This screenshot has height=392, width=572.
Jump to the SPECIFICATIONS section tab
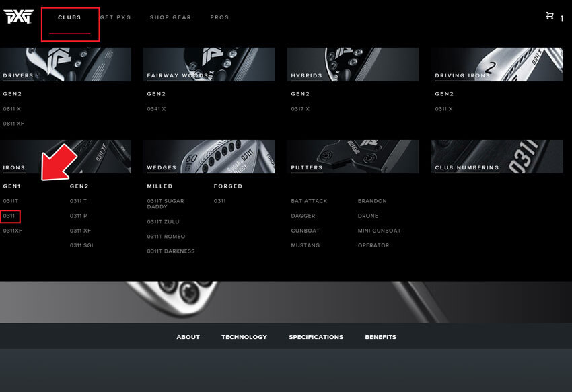coord(316,337)
